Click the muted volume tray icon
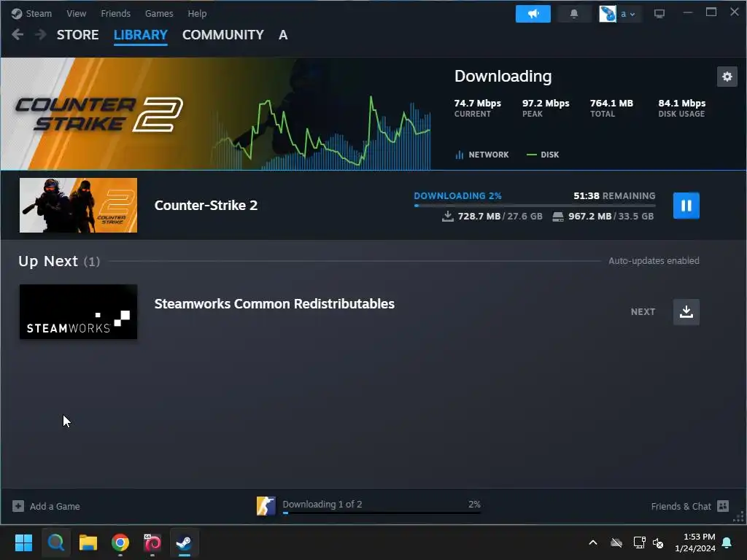Screen dimensions: 747x560 tap(658, 542)
